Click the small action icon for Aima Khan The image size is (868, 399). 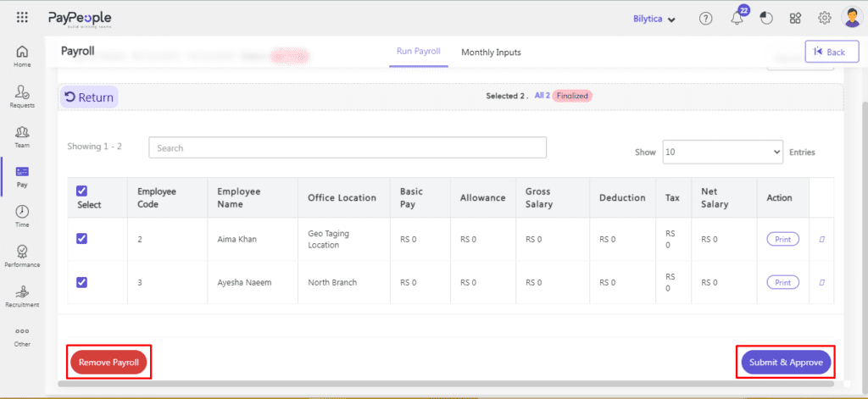pyautogui.click(x=822, y=239)
